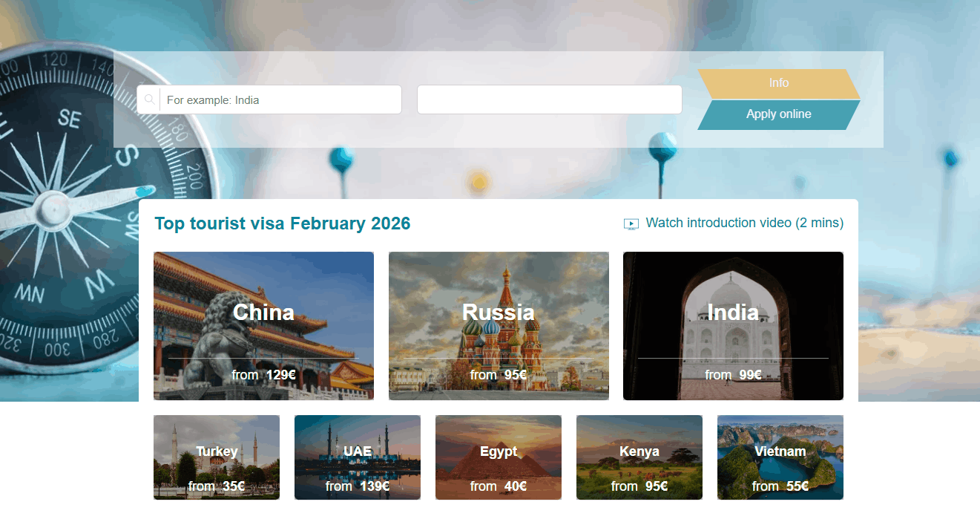Click the empty second input field
The image size is (980, 519).
(x=550, y=99)
